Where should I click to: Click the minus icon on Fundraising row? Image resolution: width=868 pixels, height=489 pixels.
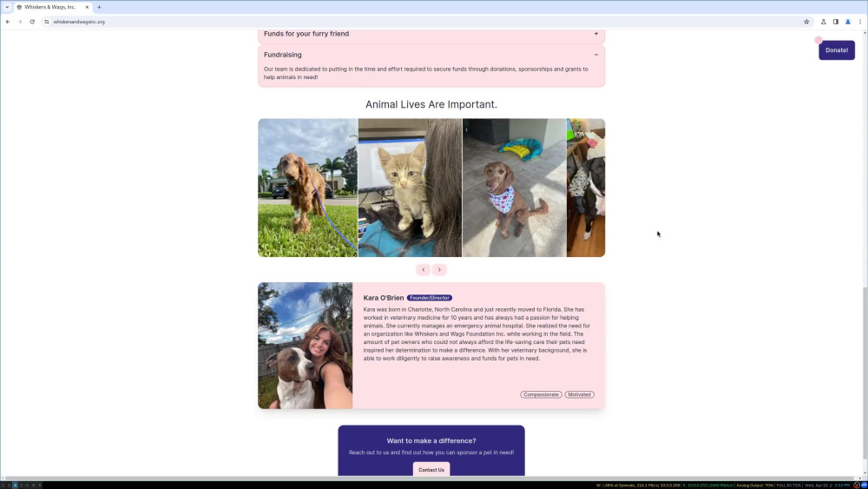pyautogui.click(x=596, y=55)
